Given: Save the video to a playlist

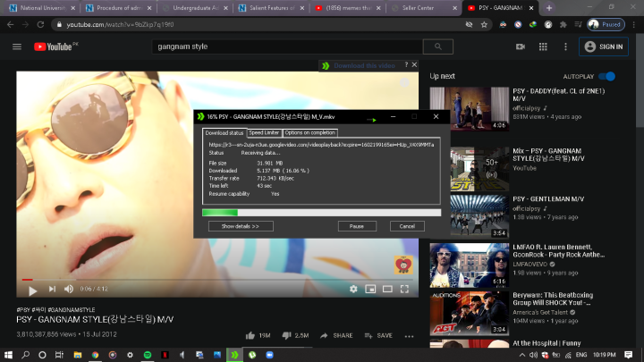Looking at the screenshot, I should point(378,335).
